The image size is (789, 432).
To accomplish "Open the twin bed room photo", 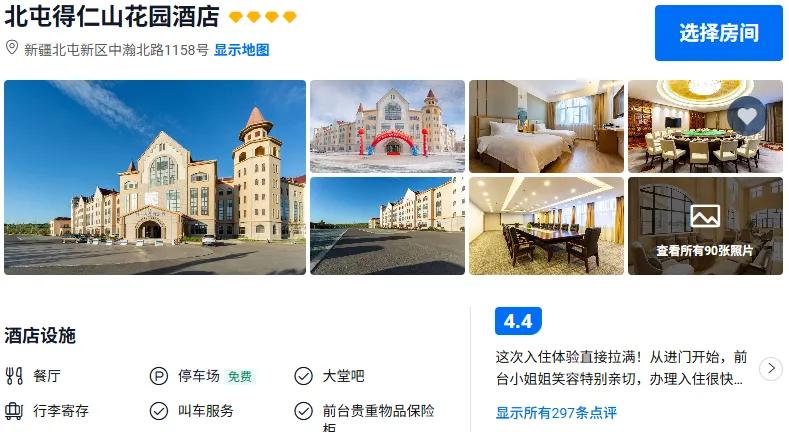I will 546,127.
